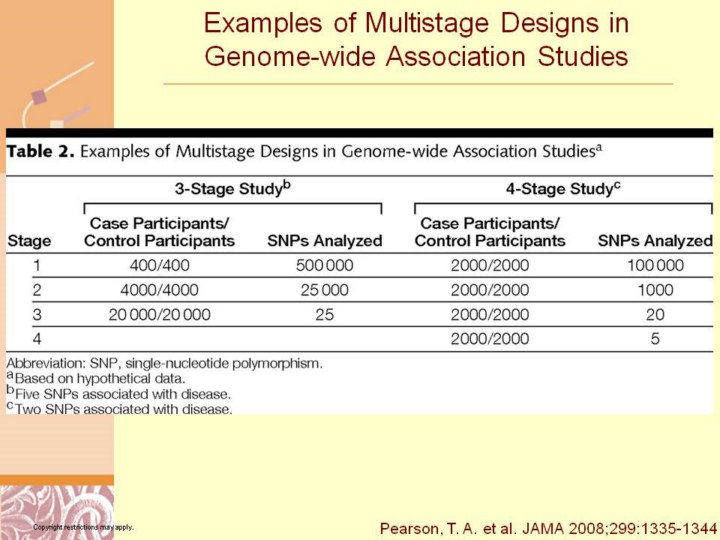Select the SNP abbreviation definition line
The width and height of the screenshot is (720, 540).
click(165, 363)
